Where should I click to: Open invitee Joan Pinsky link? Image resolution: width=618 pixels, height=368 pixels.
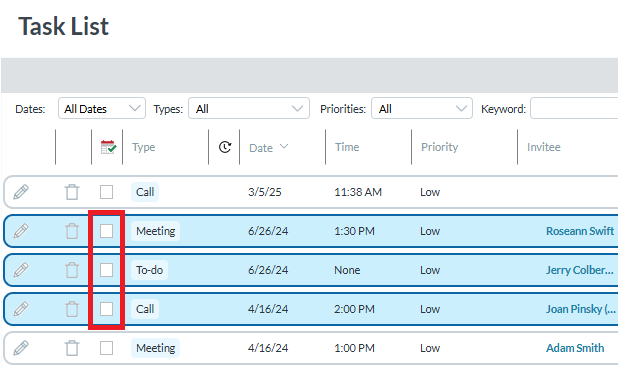[581, 309]
